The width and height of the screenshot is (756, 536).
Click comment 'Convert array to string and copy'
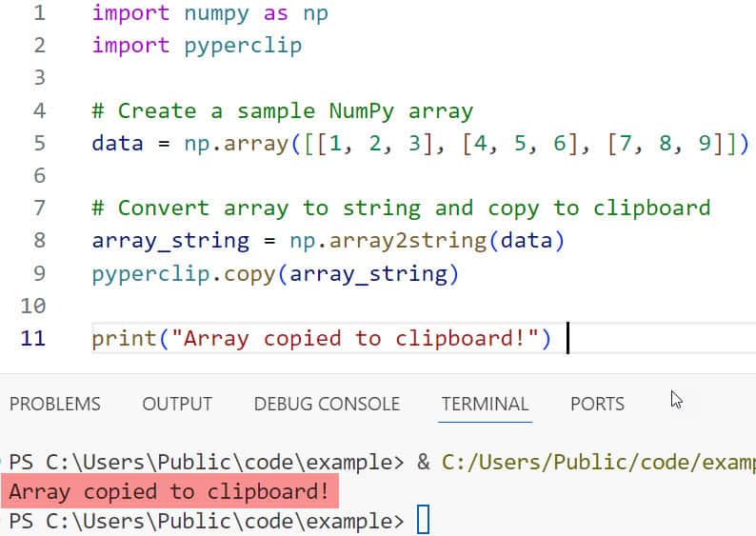click(x=401, y=208)
